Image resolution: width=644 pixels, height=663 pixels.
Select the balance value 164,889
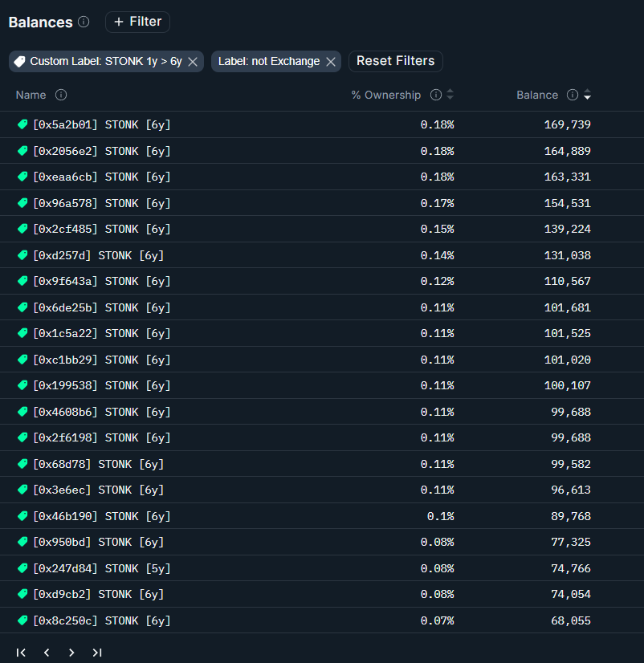(568, 151)
